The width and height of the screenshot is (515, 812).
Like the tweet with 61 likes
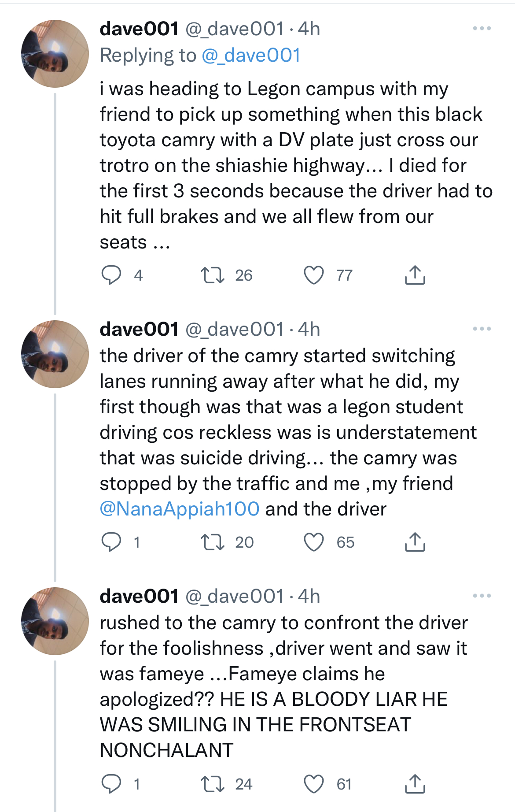click(x=314, y=784)
